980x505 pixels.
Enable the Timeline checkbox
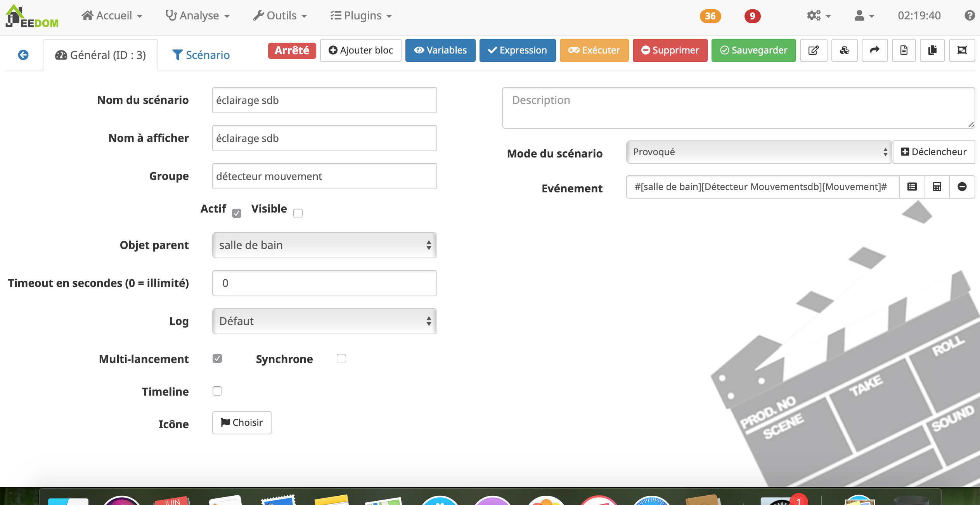pos(217,391)
